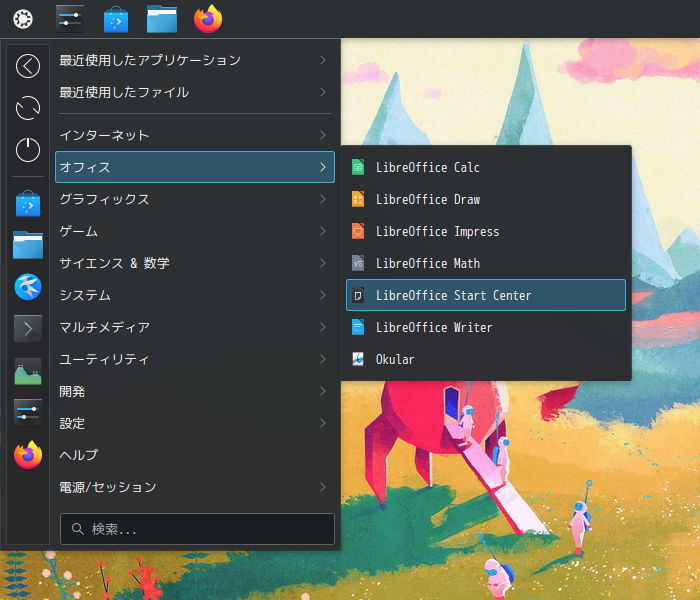Open the terminal icon in menu sidebar
Viewport: 700px width, 600px height.
(x=28, y=329)
